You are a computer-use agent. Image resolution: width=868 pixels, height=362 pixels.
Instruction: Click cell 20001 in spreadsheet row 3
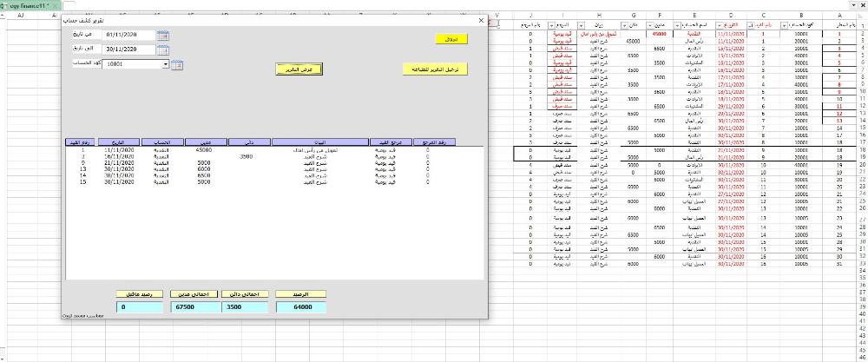point(801,41)
